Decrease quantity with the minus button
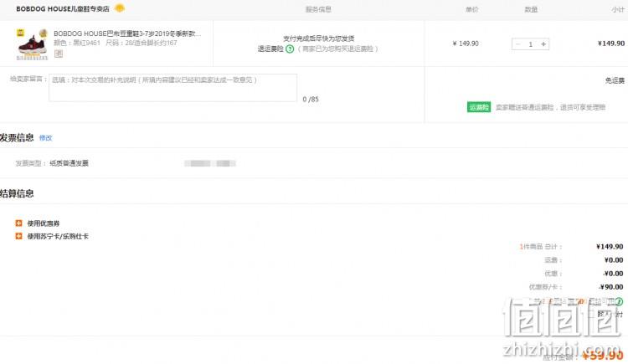628x364 pixels. pos(517,44)
